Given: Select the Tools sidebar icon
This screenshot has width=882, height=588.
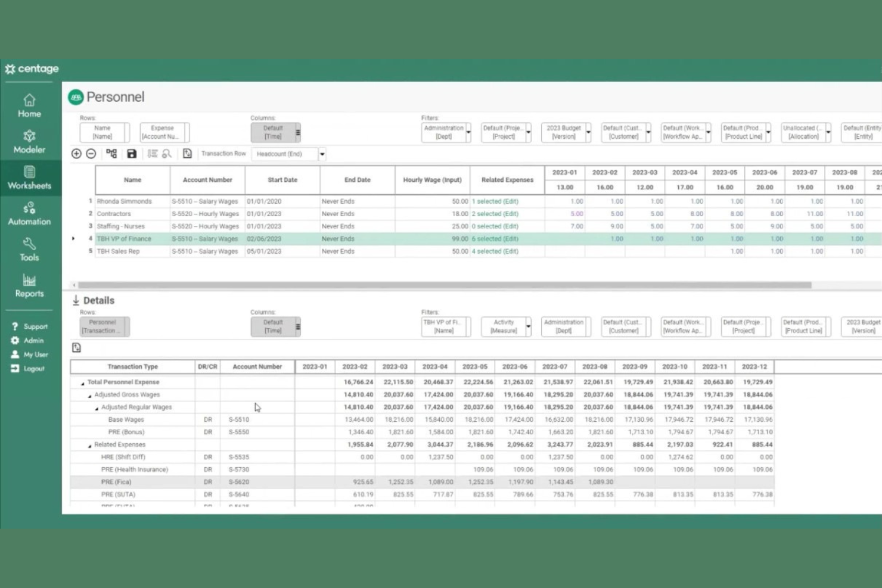Looking at the screenshot, I should click(x=29, y=248).
